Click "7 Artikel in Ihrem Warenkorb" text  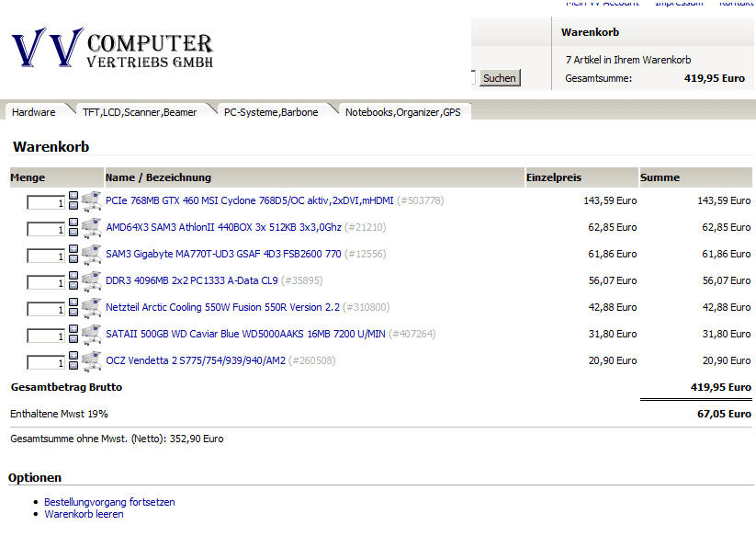(628, 60)
